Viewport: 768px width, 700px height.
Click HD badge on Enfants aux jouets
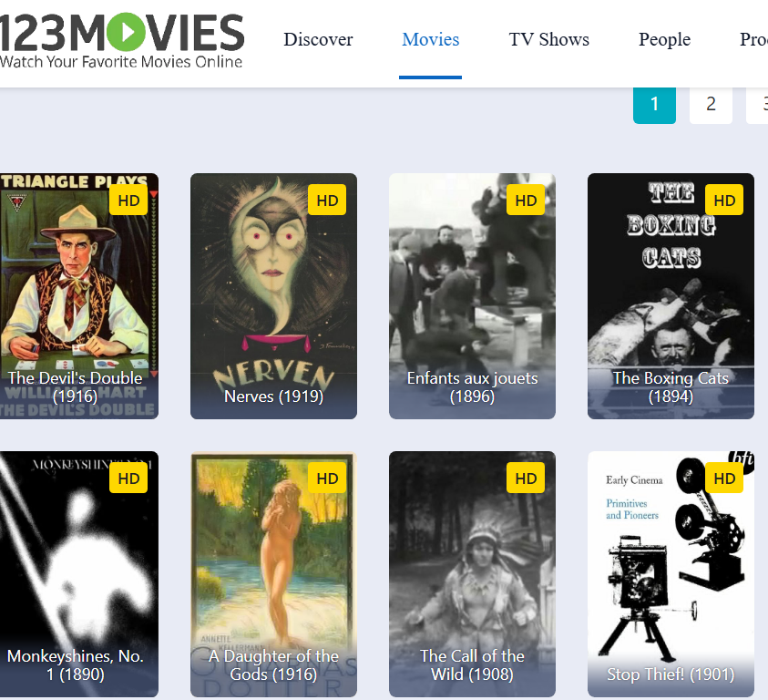pyautogui.click(x=526, y=200)
